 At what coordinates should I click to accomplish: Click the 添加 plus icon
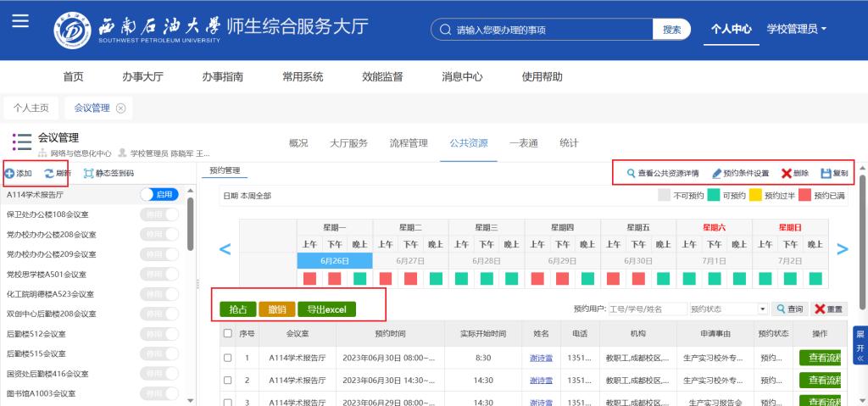(9, 173)
